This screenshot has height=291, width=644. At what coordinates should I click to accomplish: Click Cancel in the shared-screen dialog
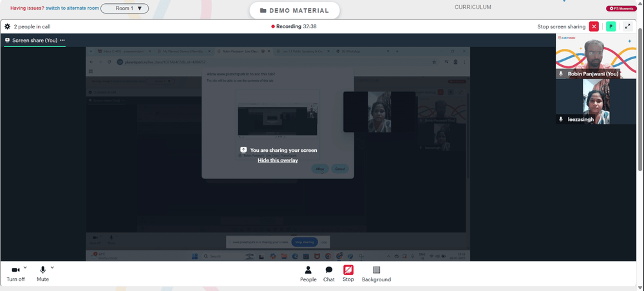339,169
